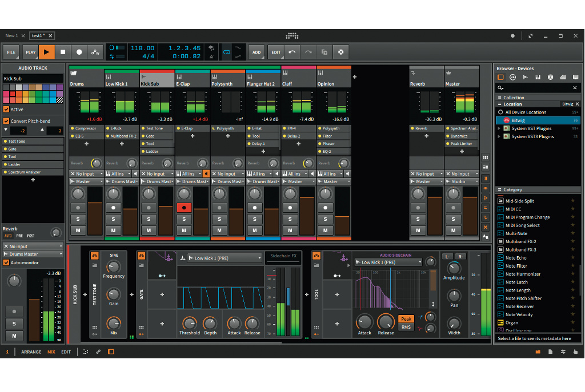Expand the System VST Plugins location

coord(499,128)
